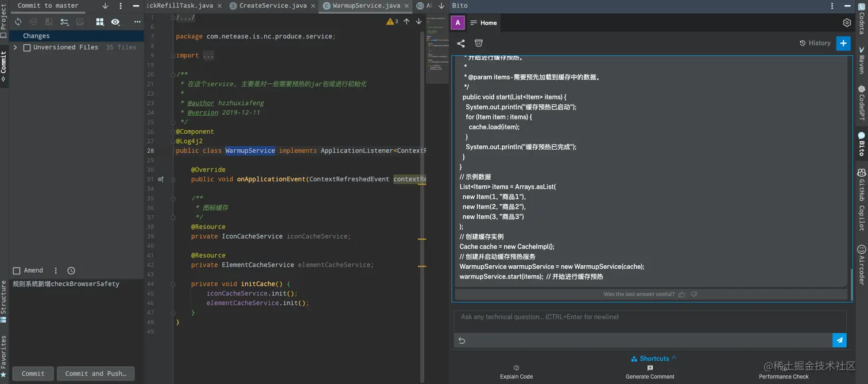
Task: Close the CreateService.java editor tab
Action: [x=312, y=6]
